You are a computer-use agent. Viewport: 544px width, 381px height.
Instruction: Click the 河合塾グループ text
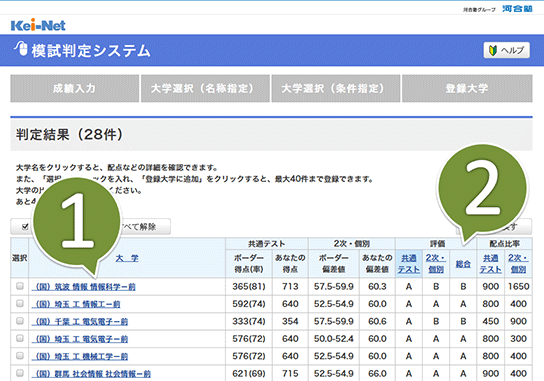479,10
